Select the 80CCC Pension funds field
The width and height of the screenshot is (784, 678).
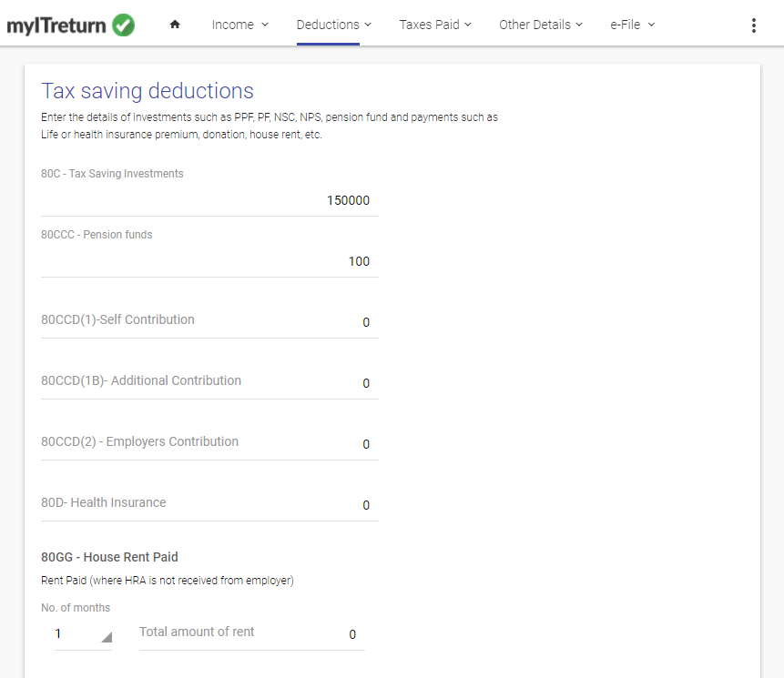coord(209,261)
